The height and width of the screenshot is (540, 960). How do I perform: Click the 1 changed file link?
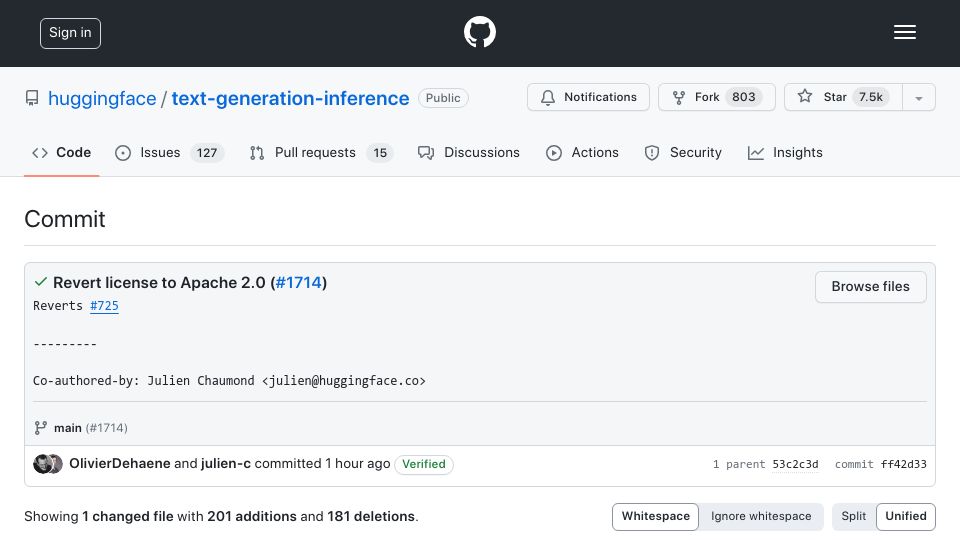[127, 516]
